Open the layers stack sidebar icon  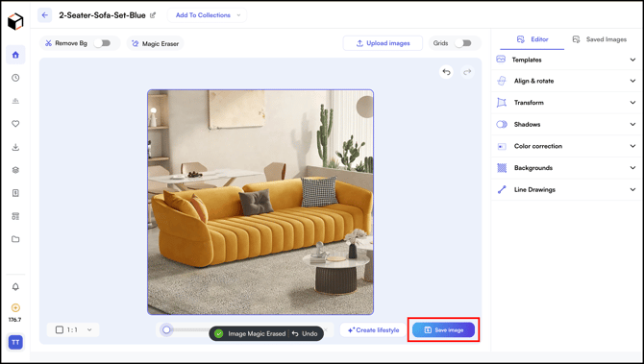click(x=15, y=170)
